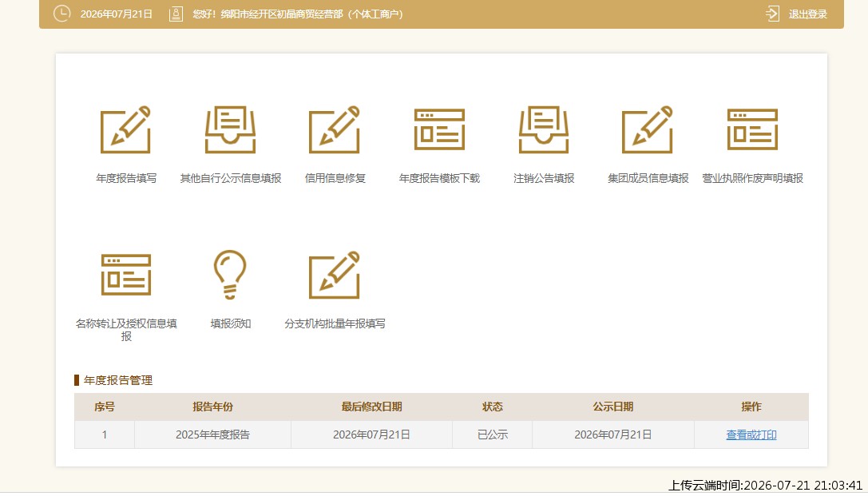868x496 pixels.
Task: Click the 集团成员信息填报 label
Action: 648,178
